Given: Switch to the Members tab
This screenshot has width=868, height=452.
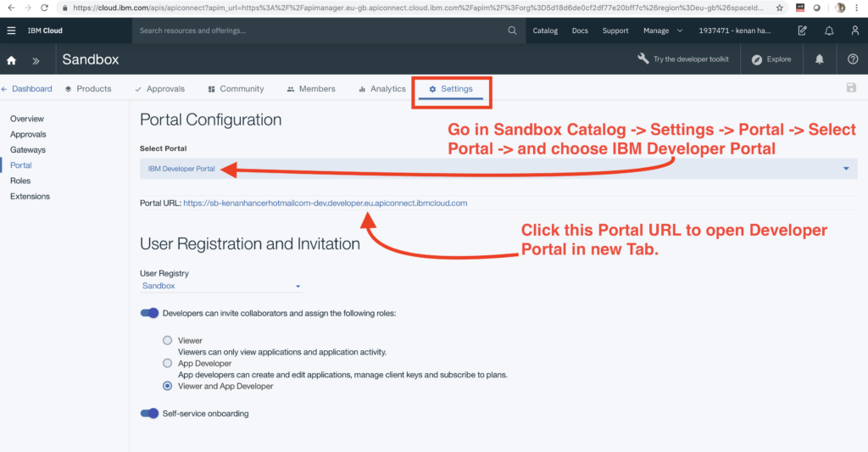Looking at the screenshot, I should (311, 89).
